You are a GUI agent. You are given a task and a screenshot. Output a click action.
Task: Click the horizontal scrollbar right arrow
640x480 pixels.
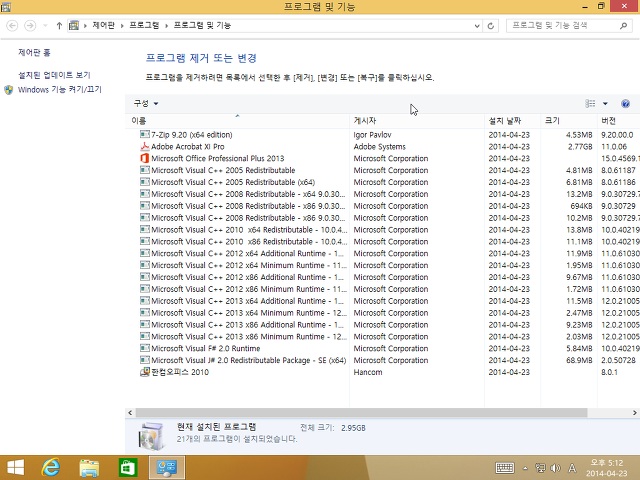pyautogui.click(x=635, y=413)
